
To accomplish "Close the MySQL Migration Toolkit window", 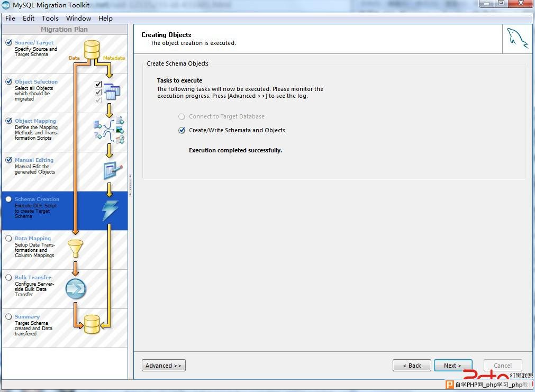I will (x=521, y=3).
